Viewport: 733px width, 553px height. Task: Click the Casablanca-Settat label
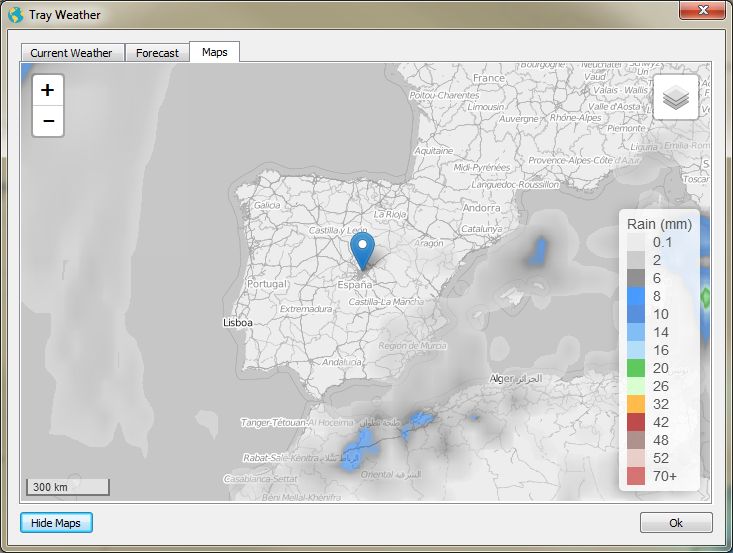click(x=260, y=479)
